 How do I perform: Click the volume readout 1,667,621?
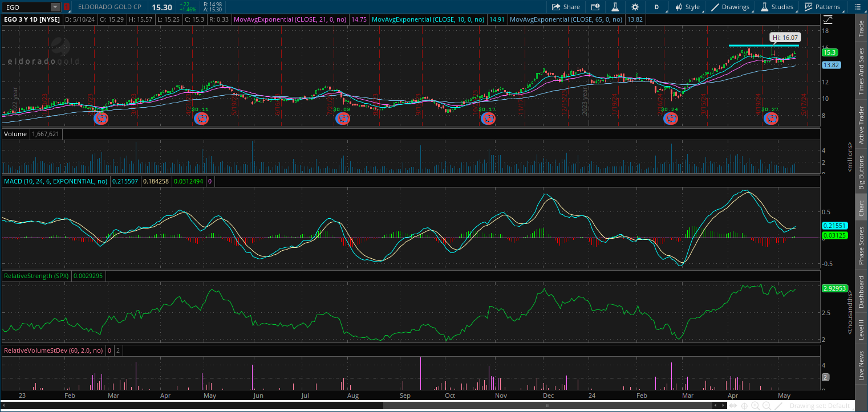[46, 134]
